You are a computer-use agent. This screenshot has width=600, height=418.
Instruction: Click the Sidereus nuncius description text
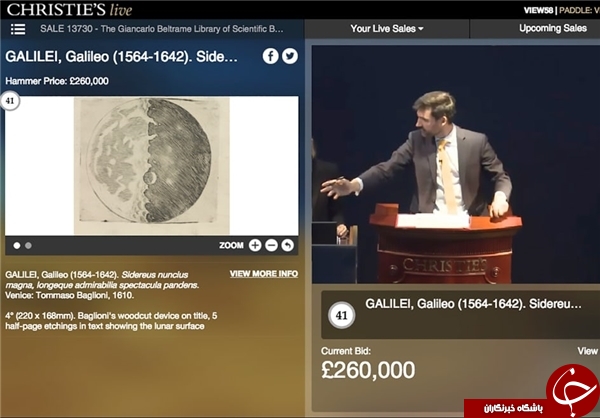[x=102, y=280]
